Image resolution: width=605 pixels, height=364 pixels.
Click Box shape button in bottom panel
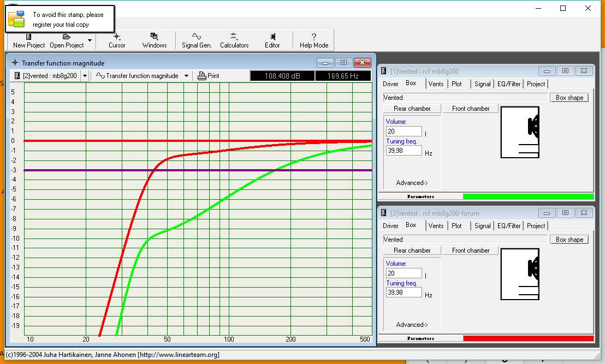[x=569, y=240]
